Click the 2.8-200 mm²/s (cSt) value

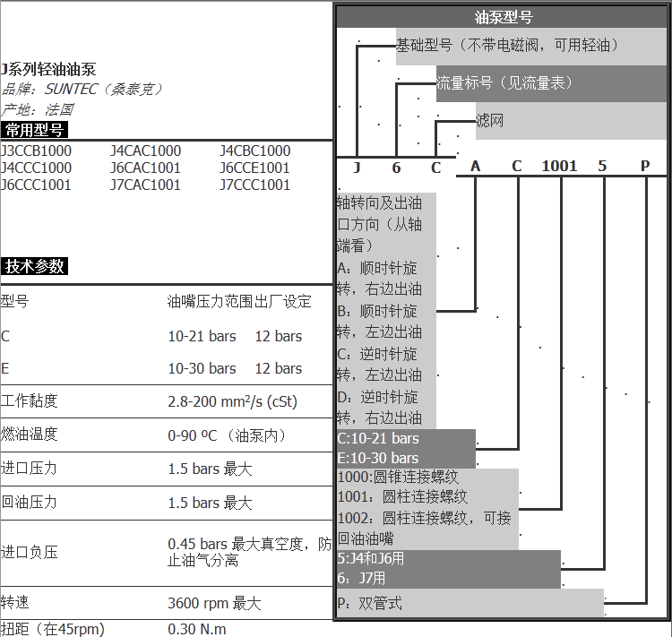point(232,401)
